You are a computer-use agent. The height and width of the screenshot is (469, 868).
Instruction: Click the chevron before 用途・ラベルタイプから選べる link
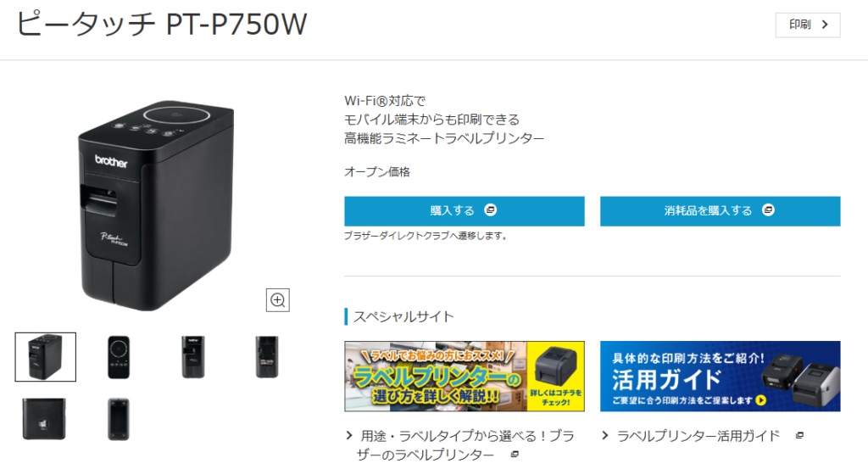(348, 436)
